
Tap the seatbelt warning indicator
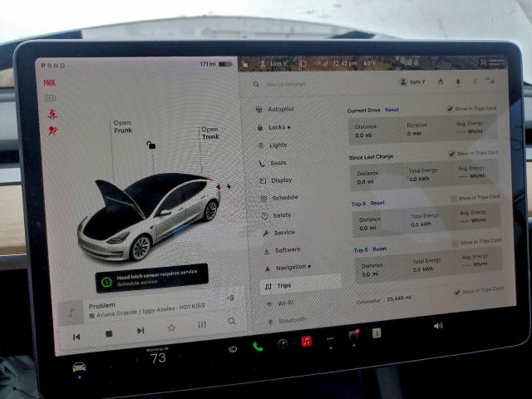(52, 115)
